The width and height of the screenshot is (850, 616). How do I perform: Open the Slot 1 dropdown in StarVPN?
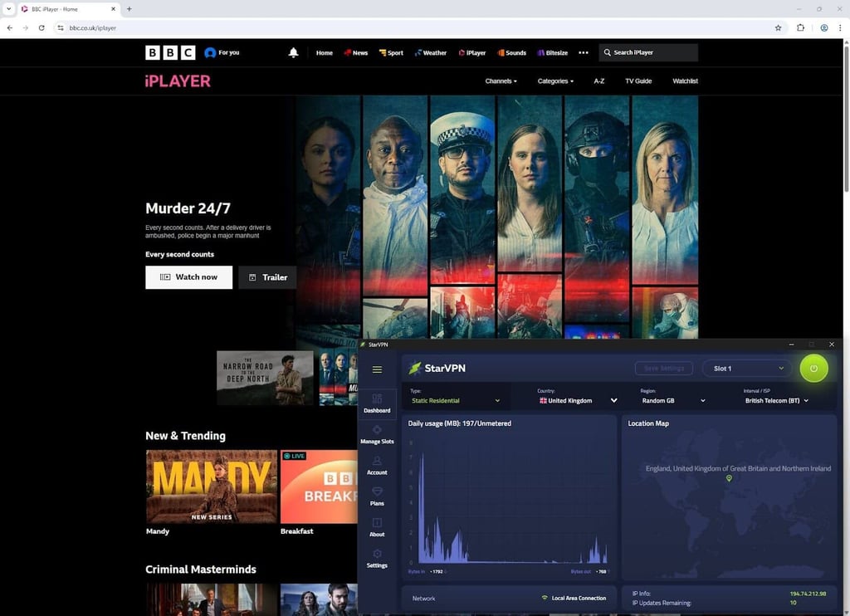click(x=746, y=369)
